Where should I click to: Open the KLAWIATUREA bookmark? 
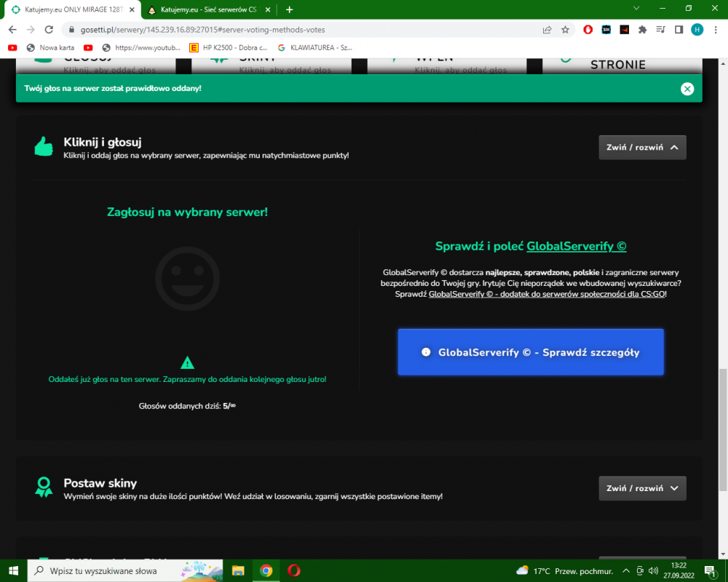point(314,47)
